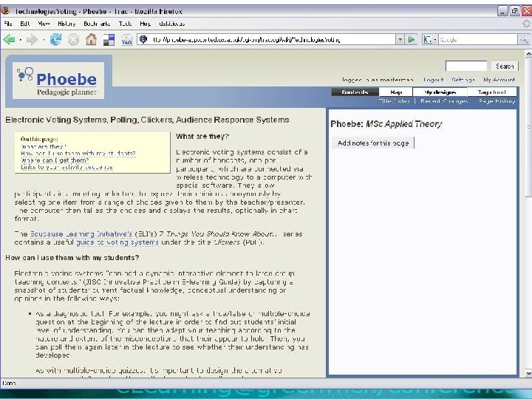Screen dimensions: 532x399
Task: Open the History menu
Action: 66,24
